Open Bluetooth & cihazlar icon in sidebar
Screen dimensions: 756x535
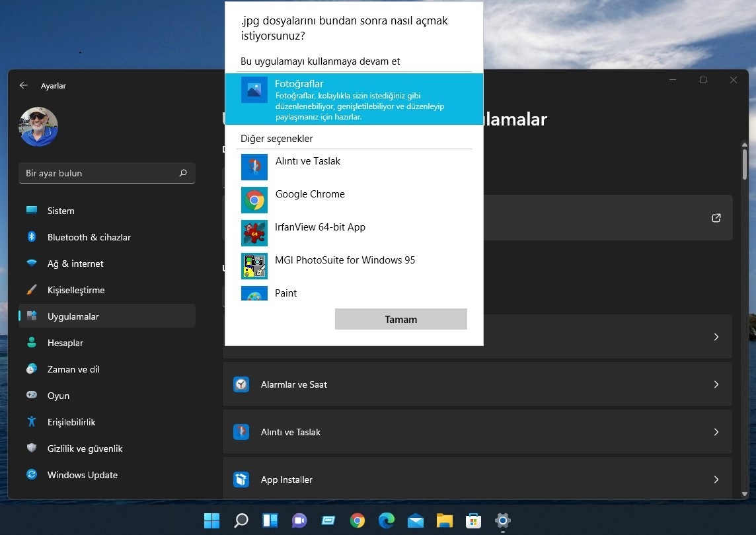32,236
